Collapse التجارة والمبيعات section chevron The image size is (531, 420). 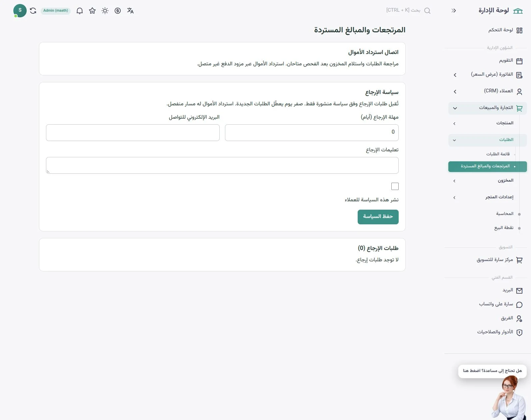point(455,108)
